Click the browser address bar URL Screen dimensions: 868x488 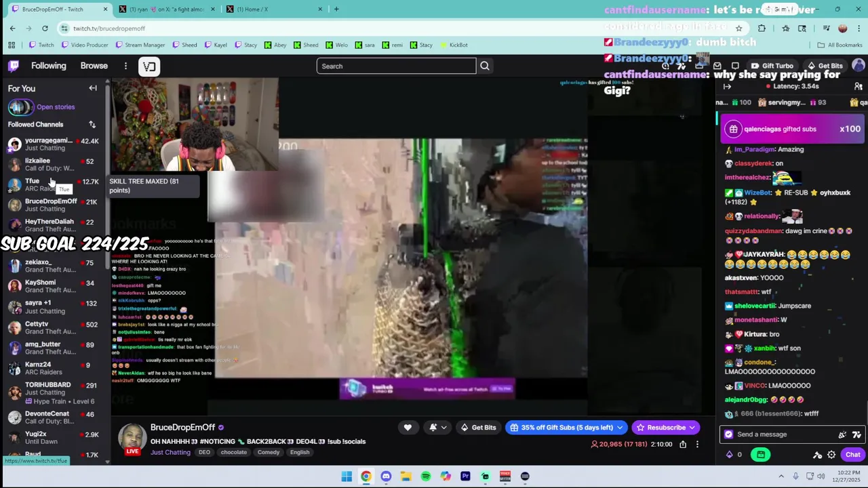[109, 28]
